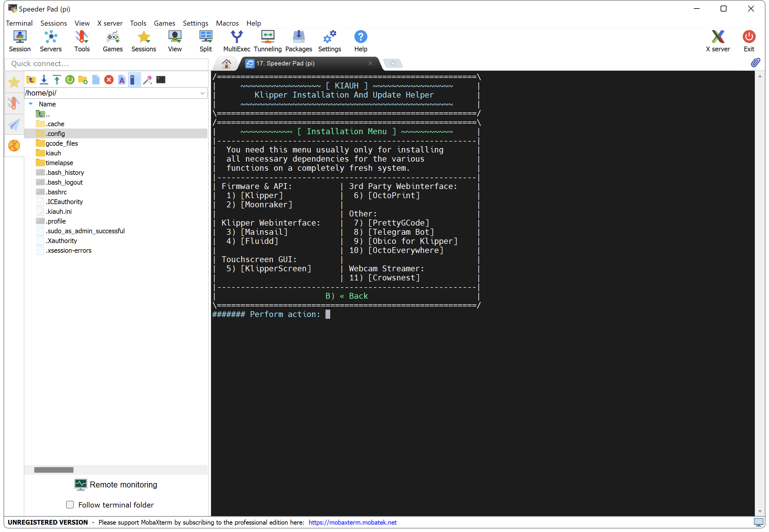Click the Quick connect field
This screenshot has width=769, height=532.
click(107, 64)
